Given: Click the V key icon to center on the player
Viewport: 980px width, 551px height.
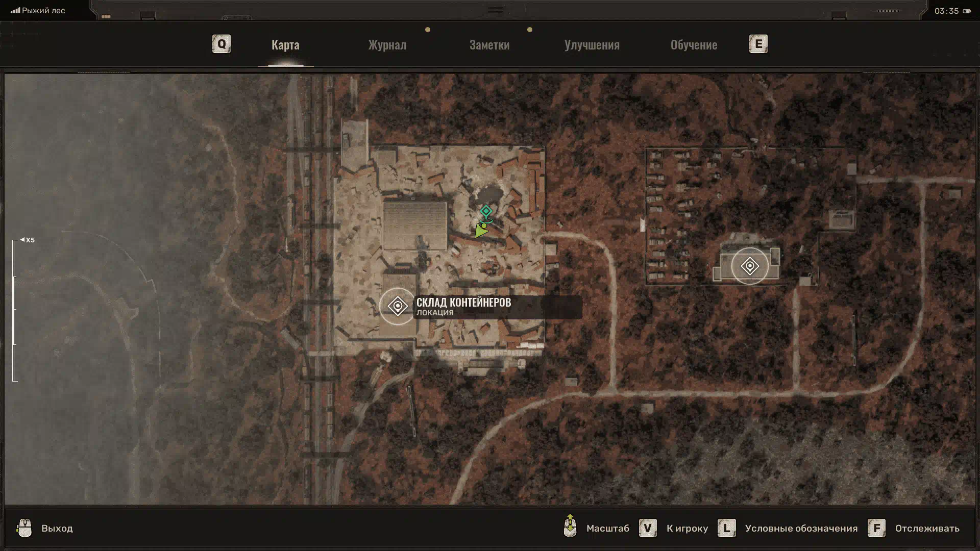Looking at the screenshot, I should (x=648, y=528).
